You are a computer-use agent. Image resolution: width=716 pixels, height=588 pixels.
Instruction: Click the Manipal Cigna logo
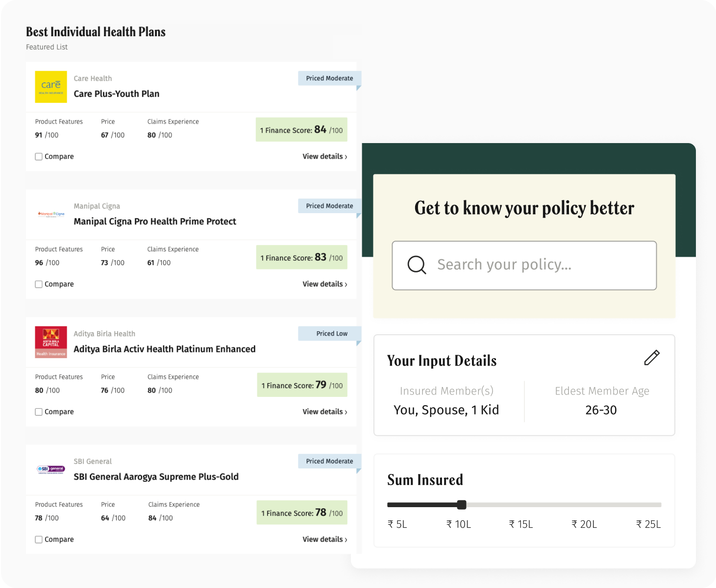tap(51, 214)
